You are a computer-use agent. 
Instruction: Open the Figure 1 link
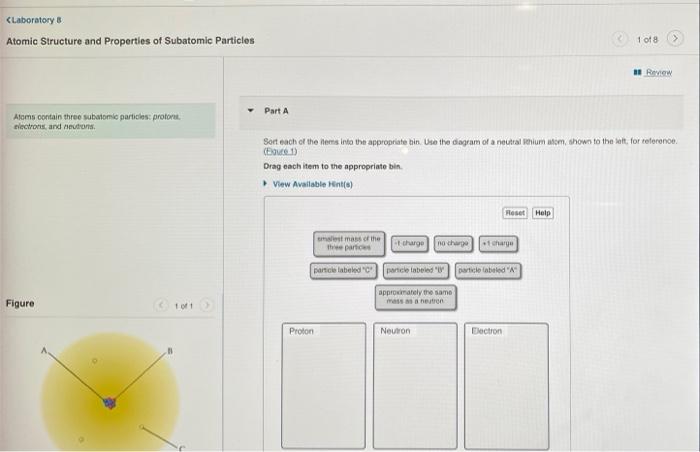(280, 151)
